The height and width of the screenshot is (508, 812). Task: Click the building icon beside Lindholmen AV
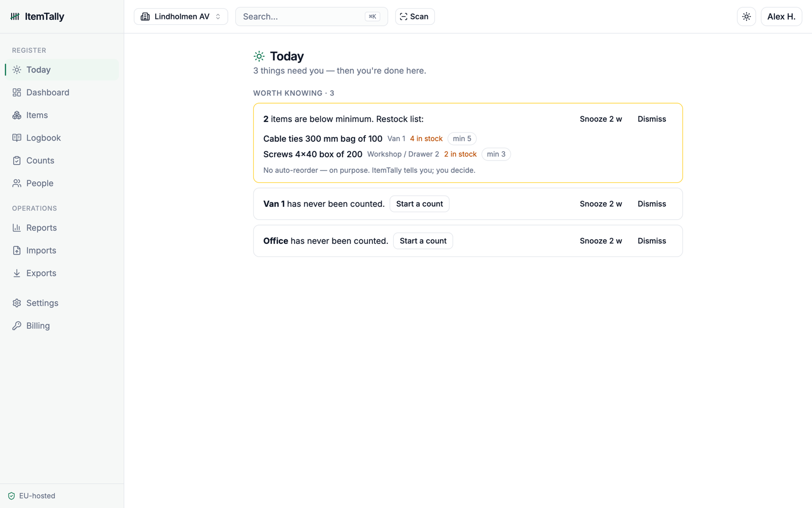pyautogui.click(x=145, y=17)
